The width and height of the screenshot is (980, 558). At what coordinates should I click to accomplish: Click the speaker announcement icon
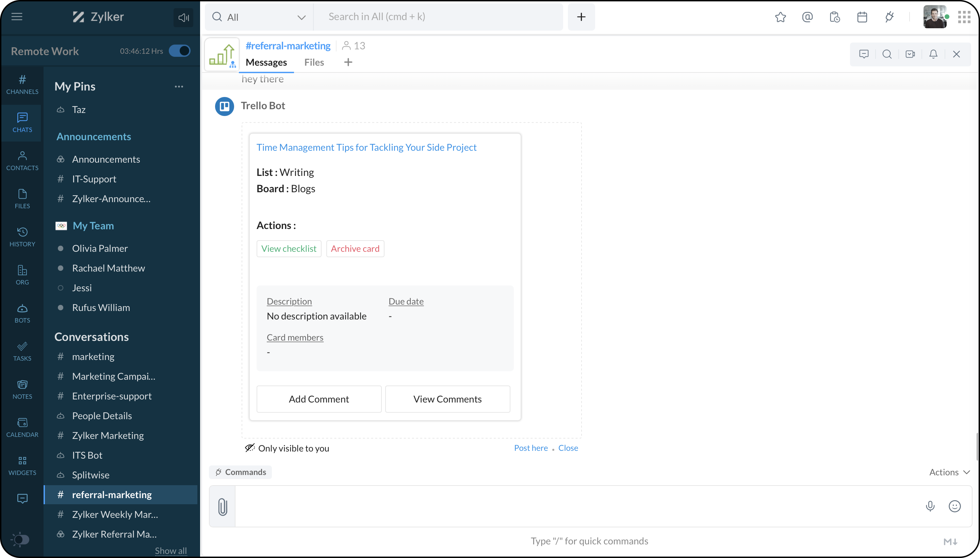[x=184, y=17]
